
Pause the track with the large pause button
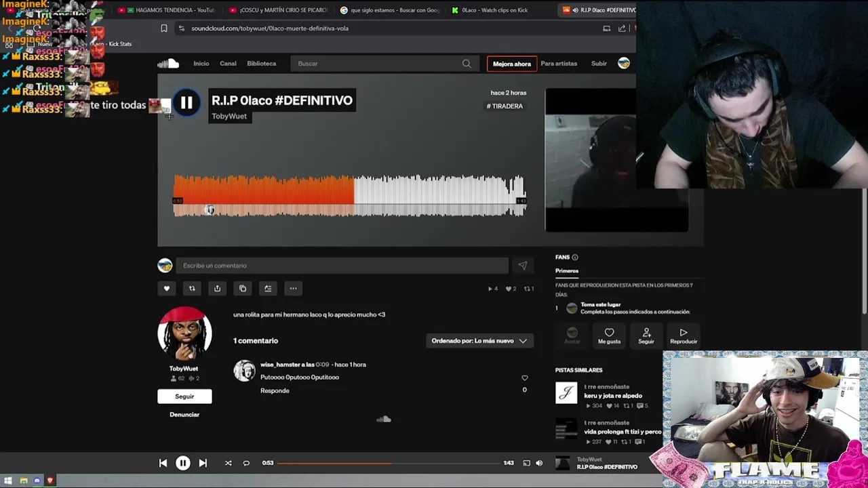pyautogui.click(x=186, y=103)
